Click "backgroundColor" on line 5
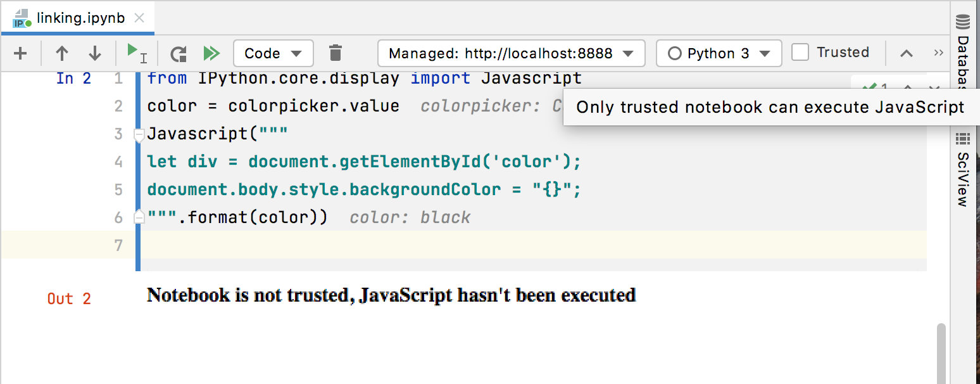The image size is (980, 384). coord(425,190)
